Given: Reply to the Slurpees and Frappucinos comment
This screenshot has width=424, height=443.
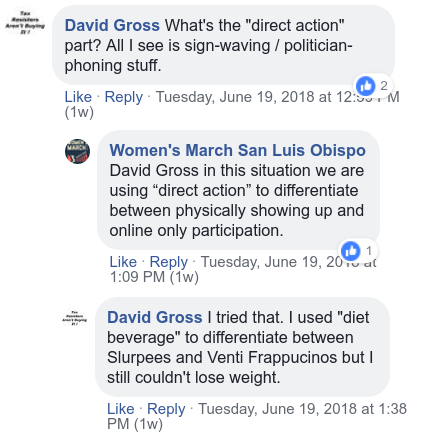Looking at the screenshot, I should 166,409.
